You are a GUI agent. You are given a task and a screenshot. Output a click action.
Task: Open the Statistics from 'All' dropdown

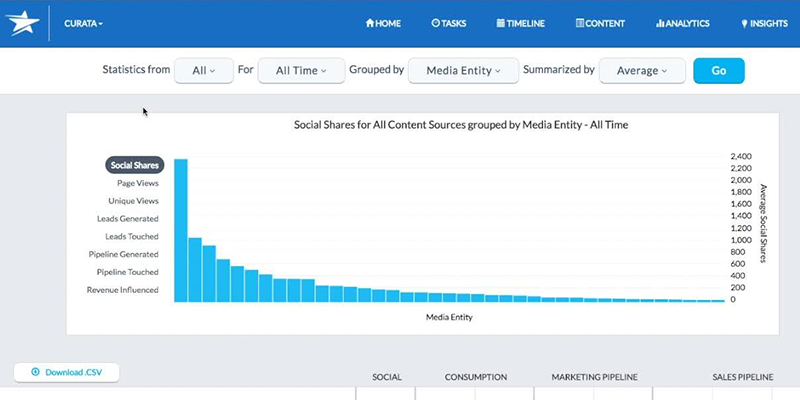coord(204,71)
